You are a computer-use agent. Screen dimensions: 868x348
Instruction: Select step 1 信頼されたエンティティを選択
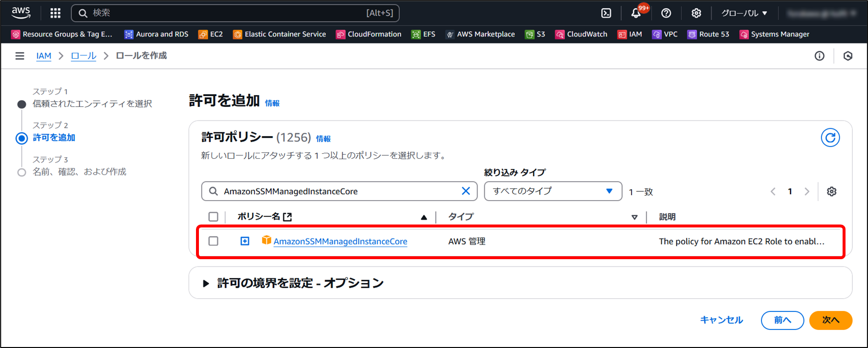click(x=92, y=103)
